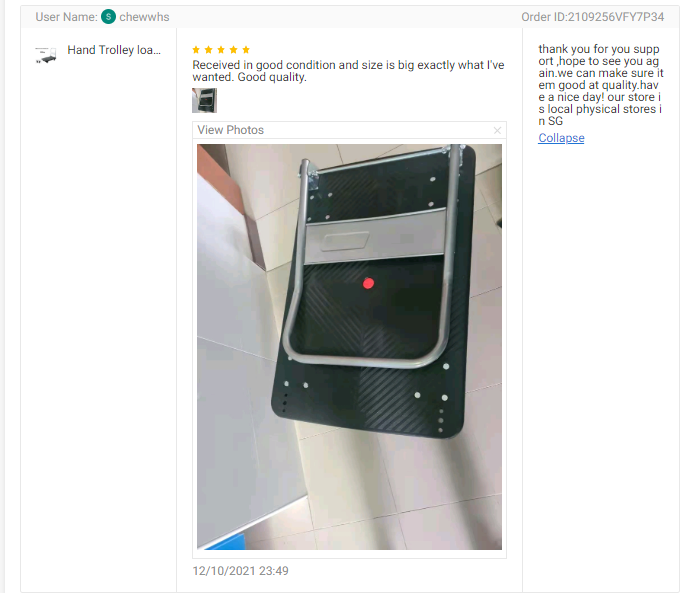This screenshot has width=695, height=593.
Task: Open the Hand Trolley loa... product title
Action: tap(114, 50)
